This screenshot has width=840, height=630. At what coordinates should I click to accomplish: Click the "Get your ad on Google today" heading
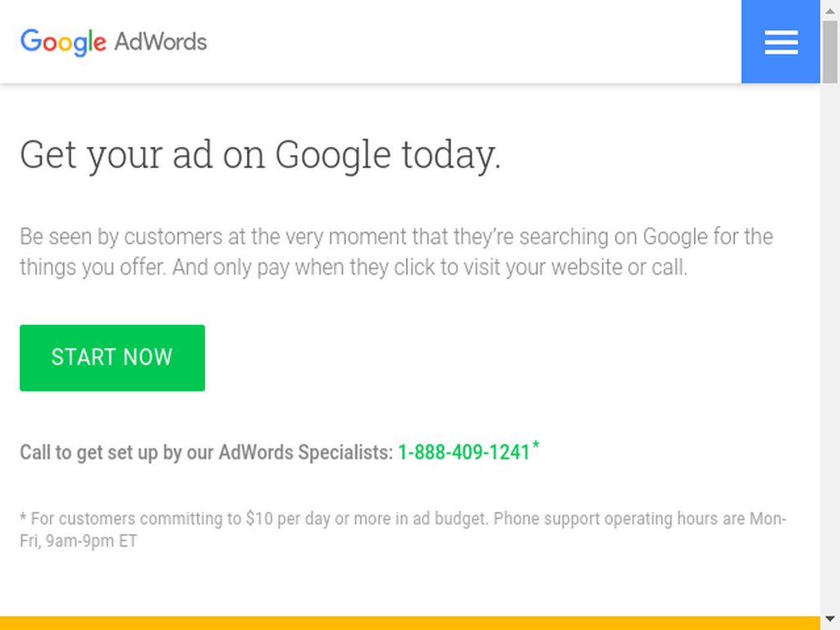point(260,155)
